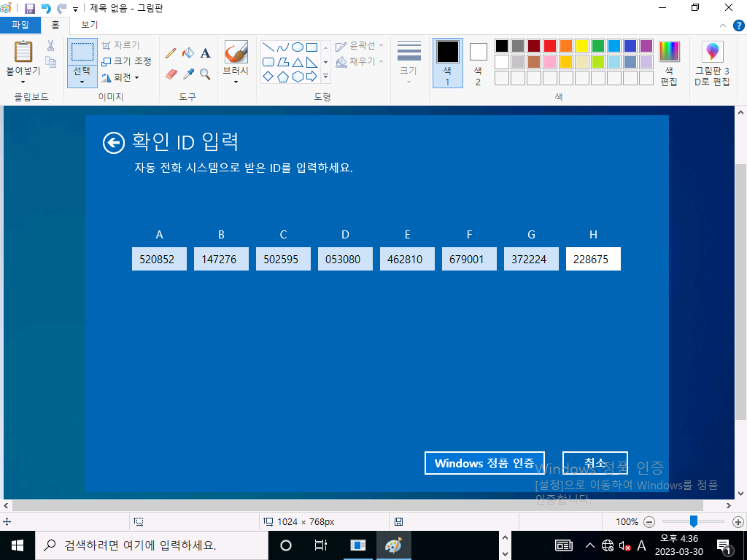Open Task View on taskbar
This screenshot has height=560, width=747.
tap(321, 545)
